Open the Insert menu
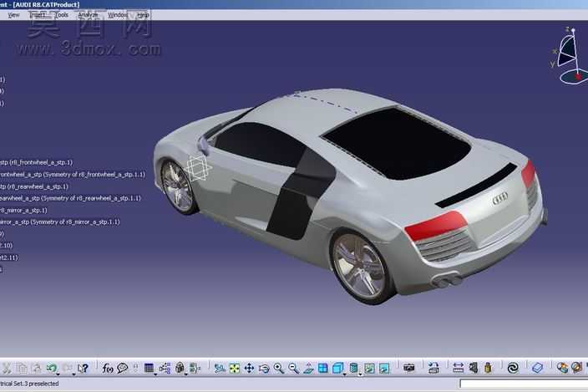 pos(38,15)
